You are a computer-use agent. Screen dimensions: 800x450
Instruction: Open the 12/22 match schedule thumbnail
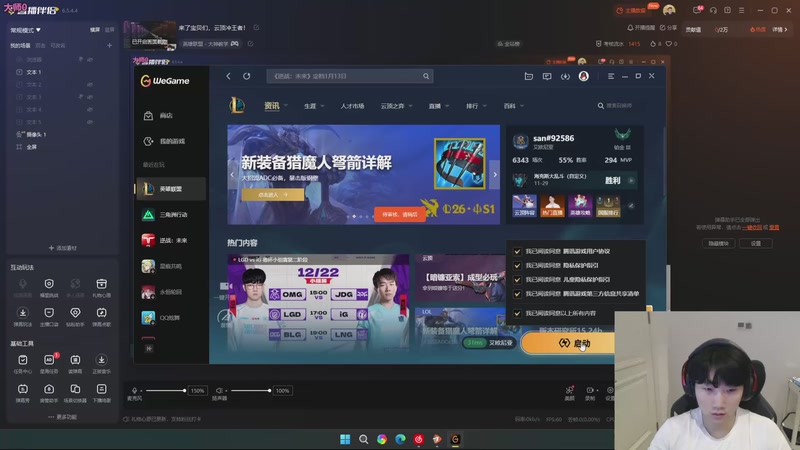point(318,303)
